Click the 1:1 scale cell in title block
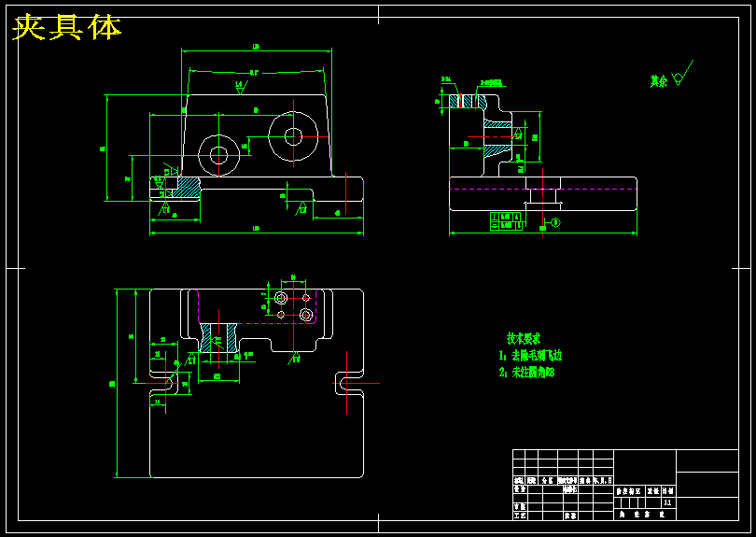Screen dimensions: 756x537 [x=667, y=502]
